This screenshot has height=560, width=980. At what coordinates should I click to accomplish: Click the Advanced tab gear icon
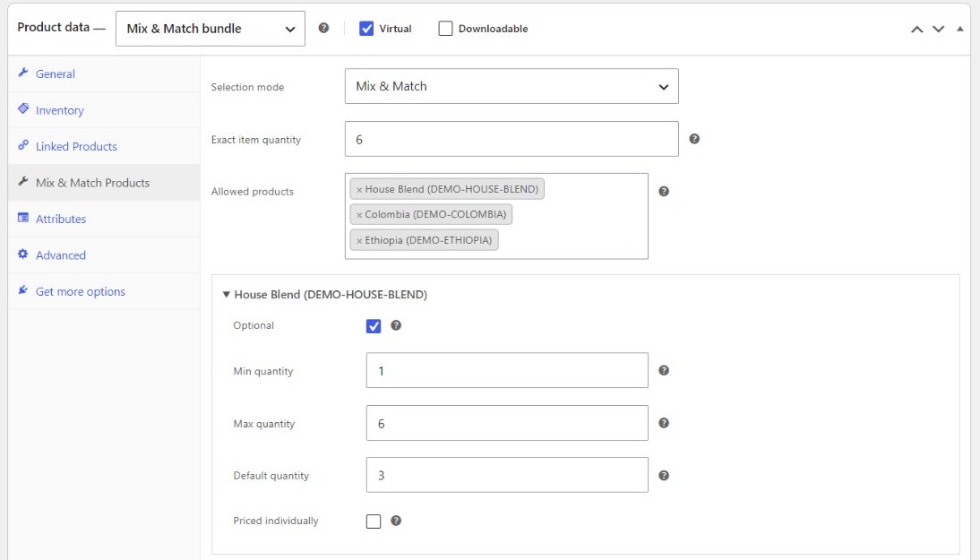point(23,254)
